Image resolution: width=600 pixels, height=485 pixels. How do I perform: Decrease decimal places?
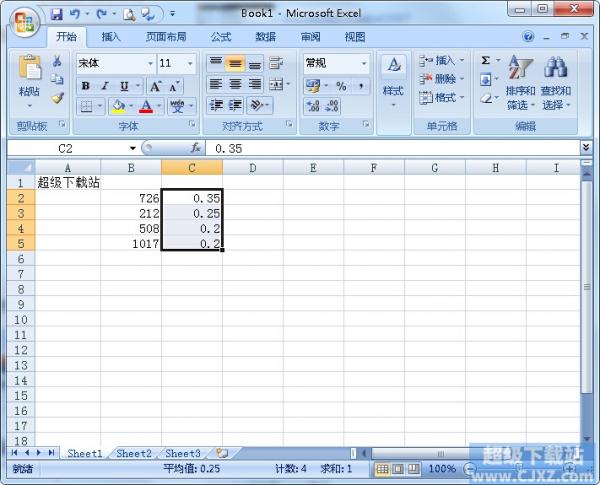pyautogui.click(x=332, y=106)
